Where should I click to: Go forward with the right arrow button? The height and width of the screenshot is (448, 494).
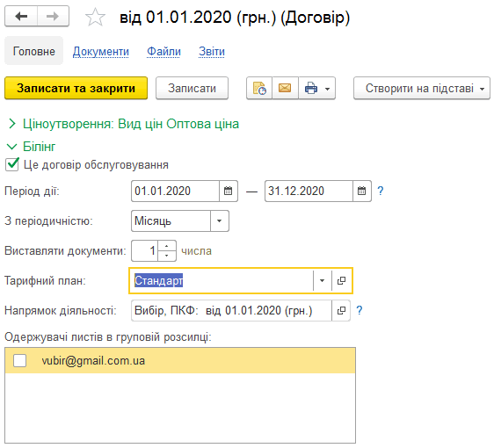coord(53,16)
